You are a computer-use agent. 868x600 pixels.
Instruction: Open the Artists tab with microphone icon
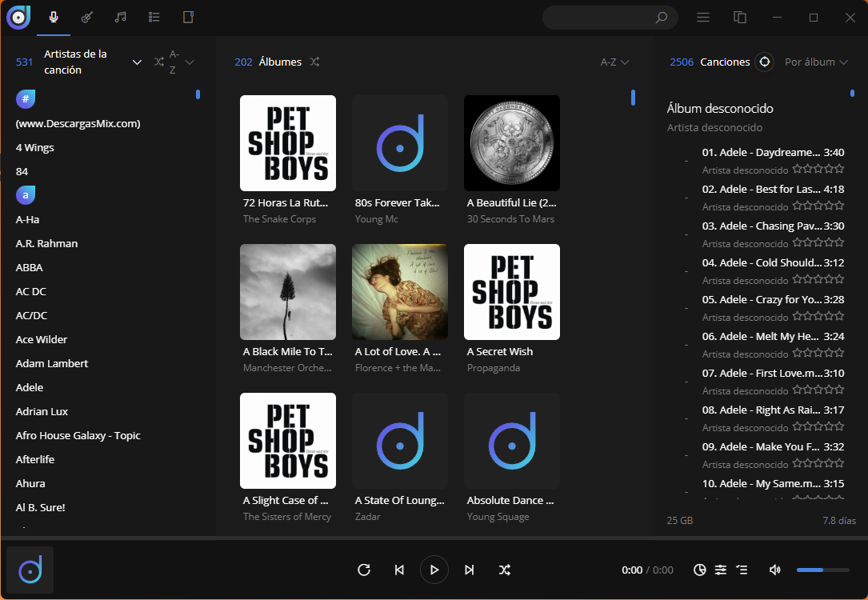click(54, 17)
